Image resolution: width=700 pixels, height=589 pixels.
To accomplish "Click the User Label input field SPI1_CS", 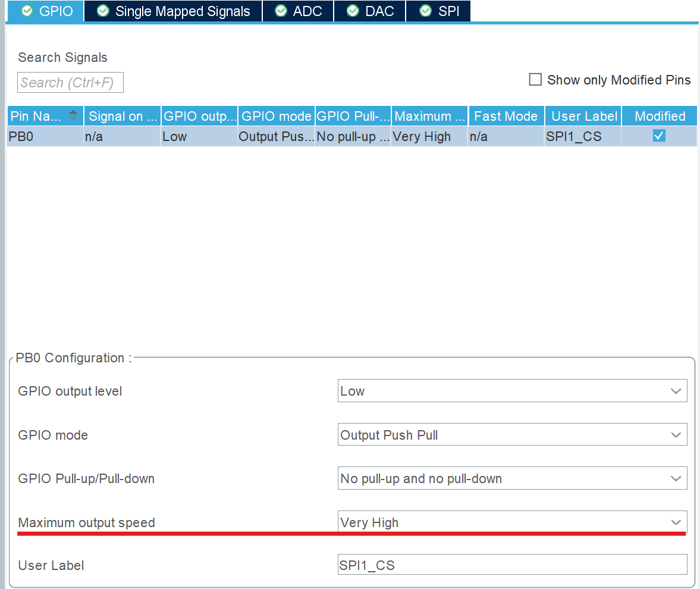I will pyautogui.click(x=512, y=565).
